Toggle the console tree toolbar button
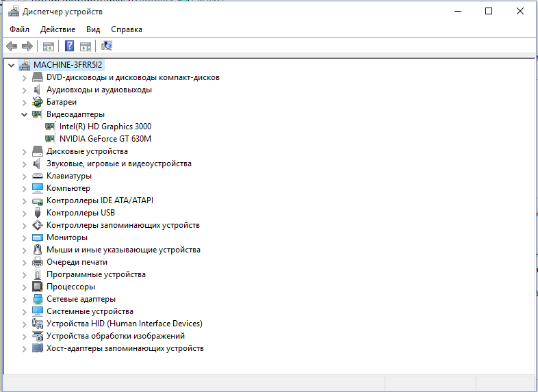 pyautogui.click(x=49, y=46)
